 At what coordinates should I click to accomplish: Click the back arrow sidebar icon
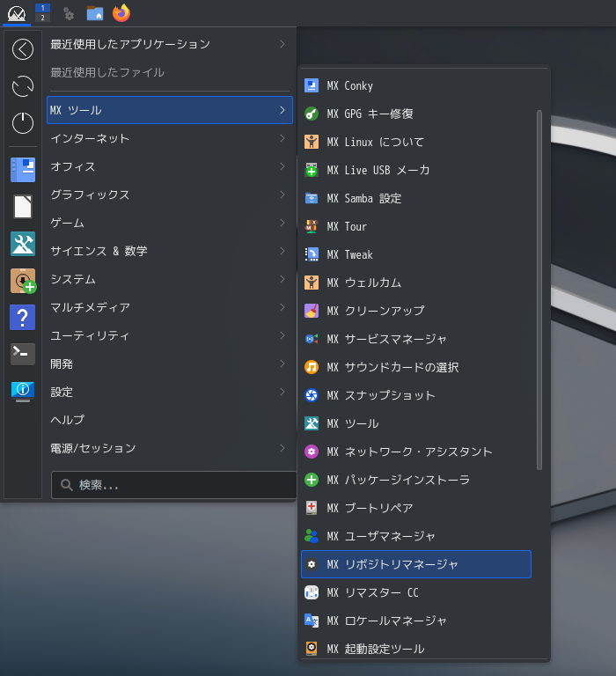click(x=23, y=49)
